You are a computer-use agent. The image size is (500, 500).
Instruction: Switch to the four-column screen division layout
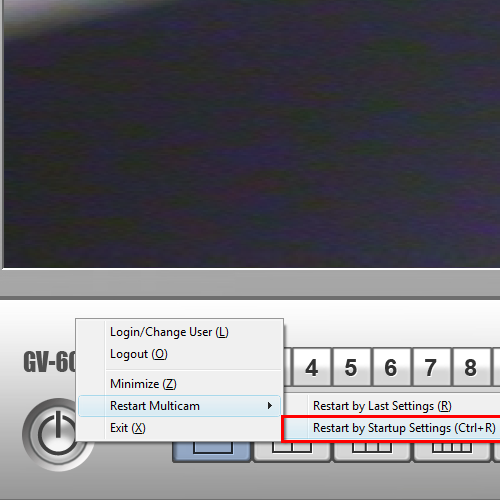click(x=452, y=451)
